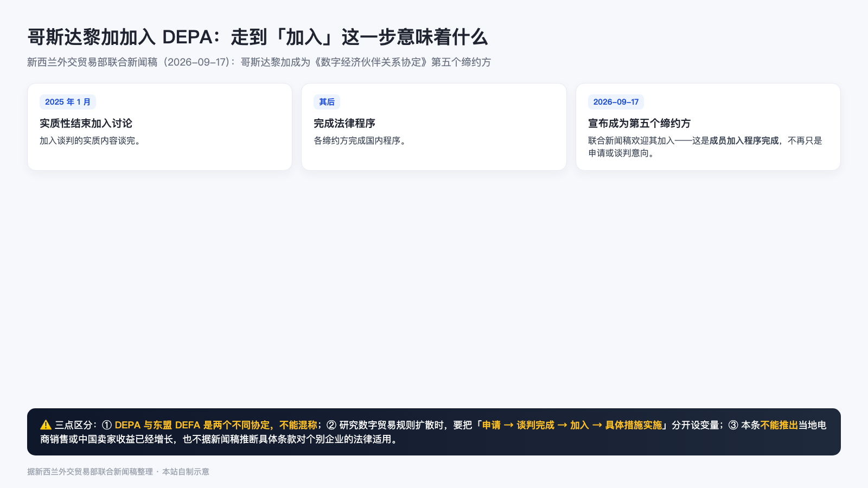Click the subtitle mentioning 新西兰外交贸易部联合新闻稿
Viewport: 868px width, 488px height.
coord(259,62)
